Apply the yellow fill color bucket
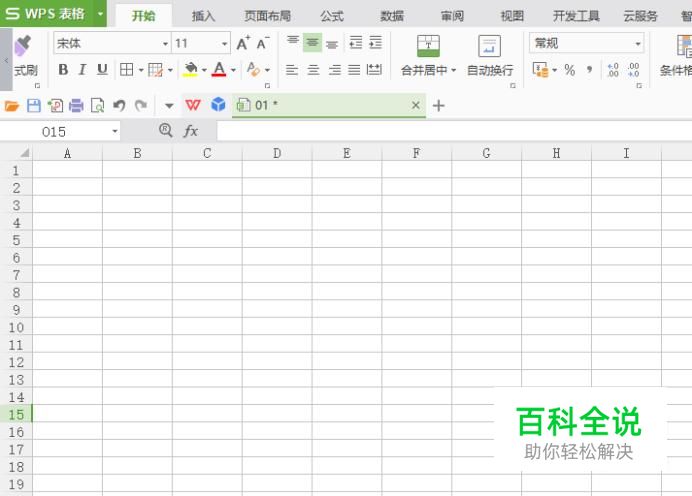The height and width of the screenshot is (496, 692). click(190, 69)
